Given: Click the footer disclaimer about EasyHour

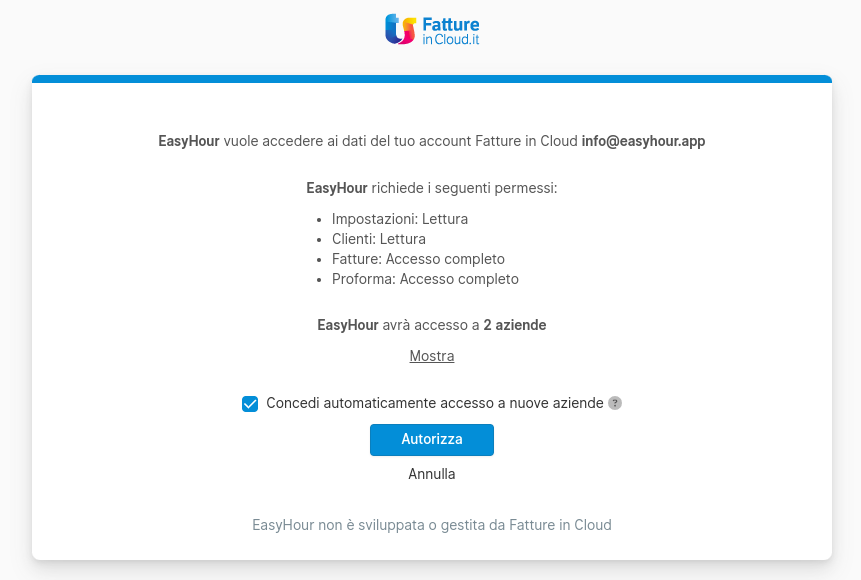Looking at the screenshot, I should coord(432,524).
